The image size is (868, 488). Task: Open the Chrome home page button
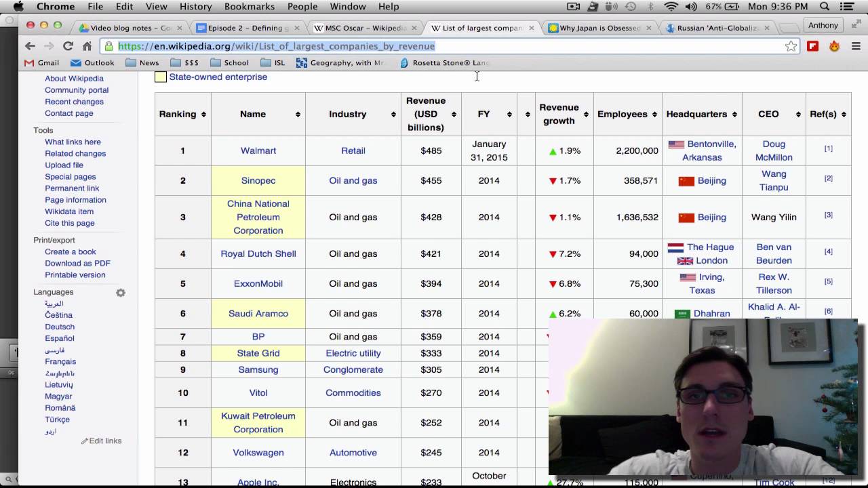pos(87,46)
